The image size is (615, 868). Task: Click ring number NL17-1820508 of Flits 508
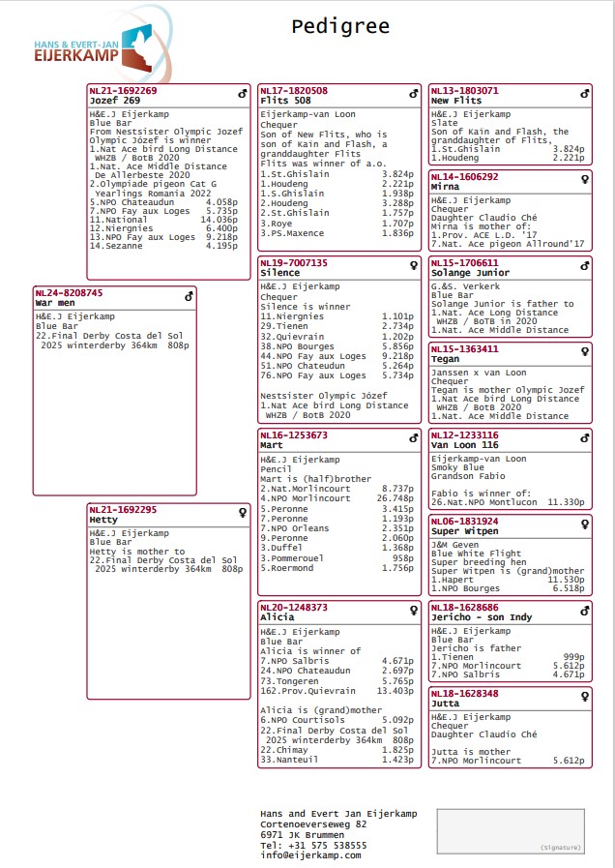[294, 90]
